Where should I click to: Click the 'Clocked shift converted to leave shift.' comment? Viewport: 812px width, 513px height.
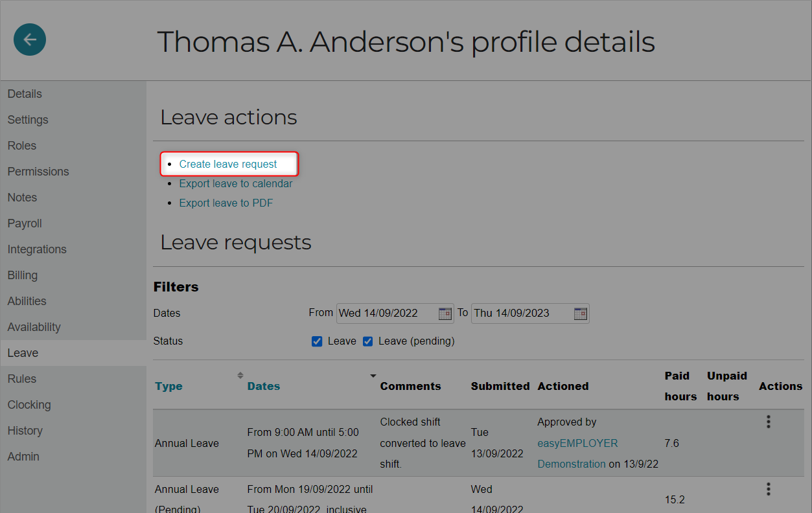(x=423, y=443)
